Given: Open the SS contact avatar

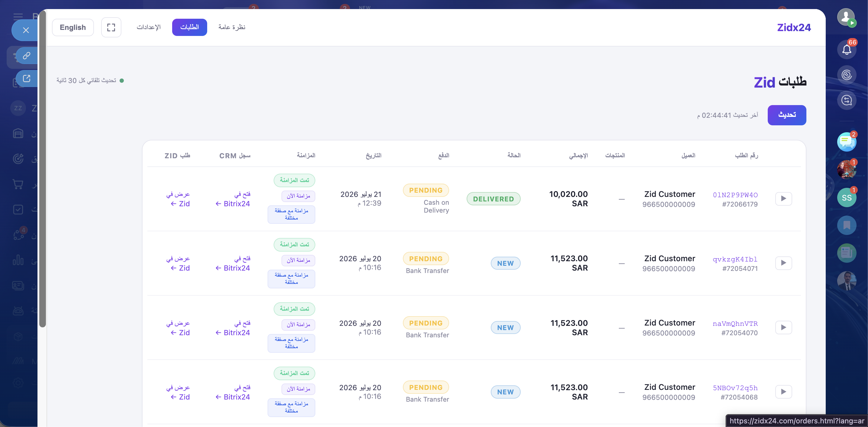Looking at the screenshot, I should tap(847, 198).
